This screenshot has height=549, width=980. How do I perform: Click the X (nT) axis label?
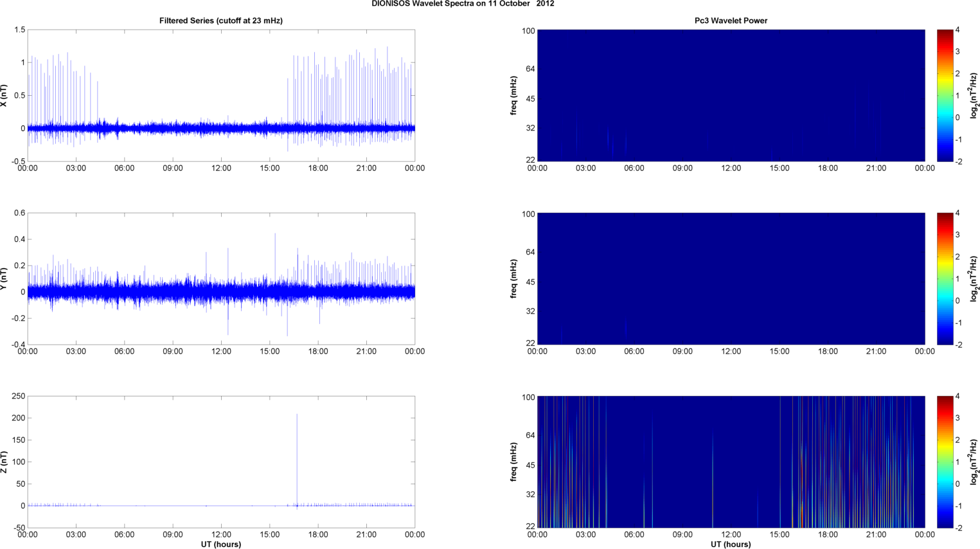pos(4,96)
